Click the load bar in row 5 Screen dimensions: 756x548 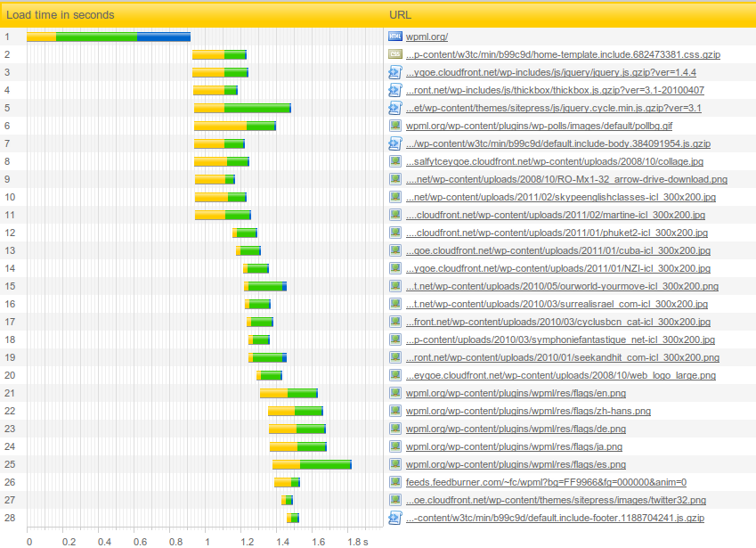pos(242,108)
